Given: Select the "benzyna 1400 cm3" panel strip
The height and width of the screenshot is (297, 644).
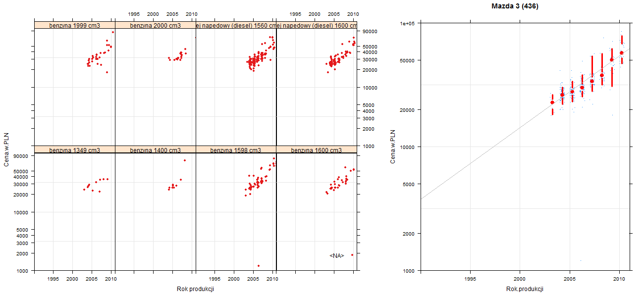Looking at the screenshot, I should click(x=156, y=150).
